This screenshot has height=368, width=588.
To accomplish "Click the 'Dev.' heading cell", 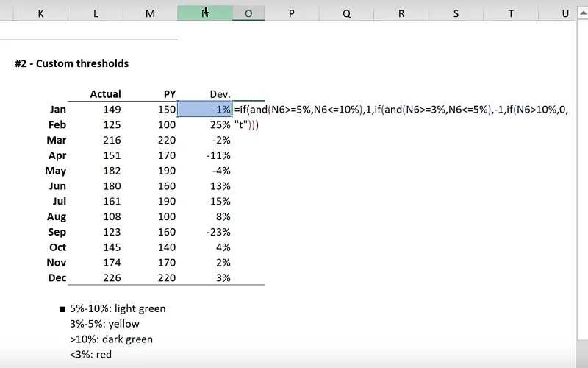I will [x=220, y=94].
